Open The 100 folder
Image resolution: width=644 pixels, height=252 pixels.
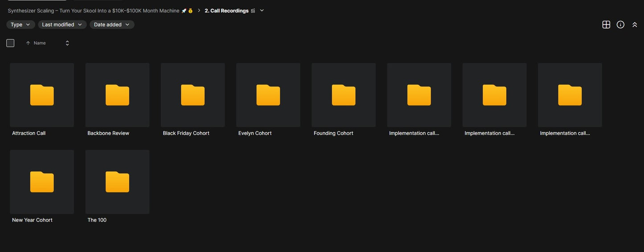point(117,182)
